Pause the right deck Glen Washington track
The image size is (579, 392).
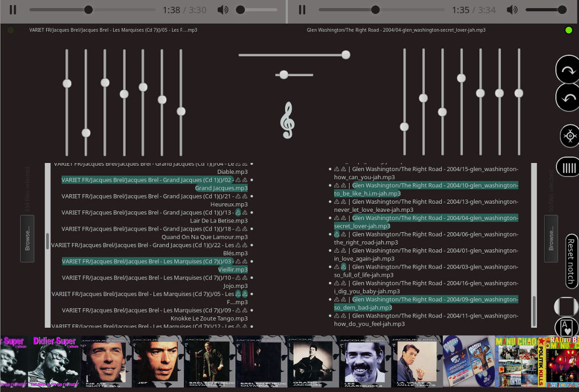(x=302, y=10)
